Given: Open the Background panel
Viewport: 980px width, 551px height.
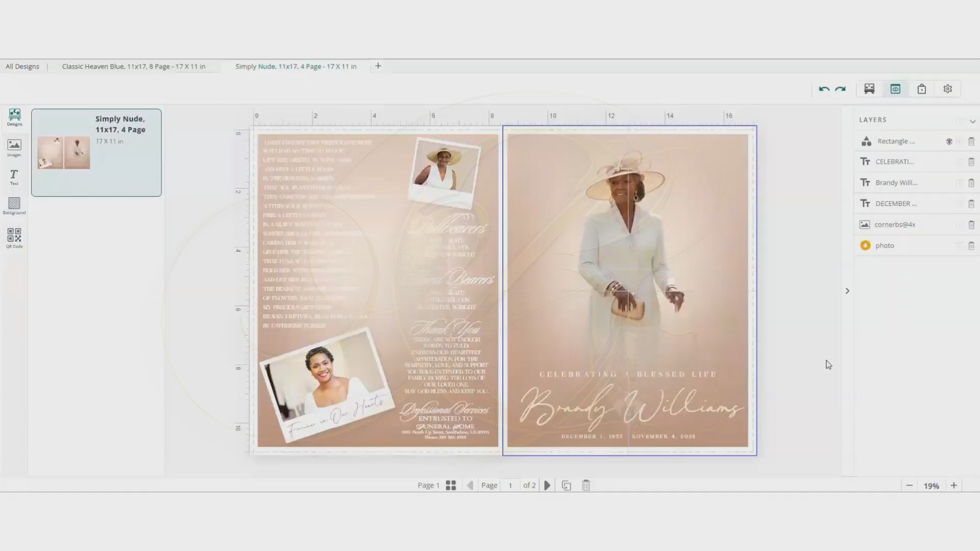Looking at the screenshot, I should (14, 206).
